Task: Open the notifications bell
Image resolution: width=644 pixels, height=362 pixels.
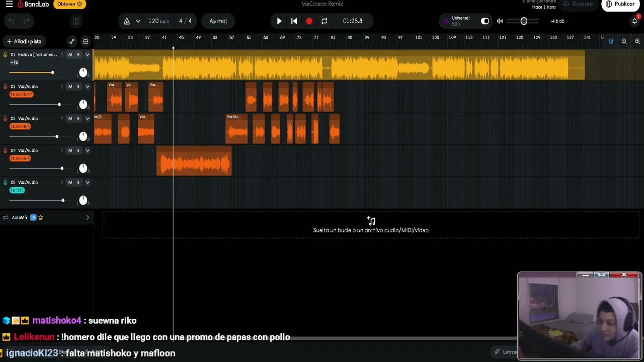Action: pyautogui.click(x=634, y=21)
